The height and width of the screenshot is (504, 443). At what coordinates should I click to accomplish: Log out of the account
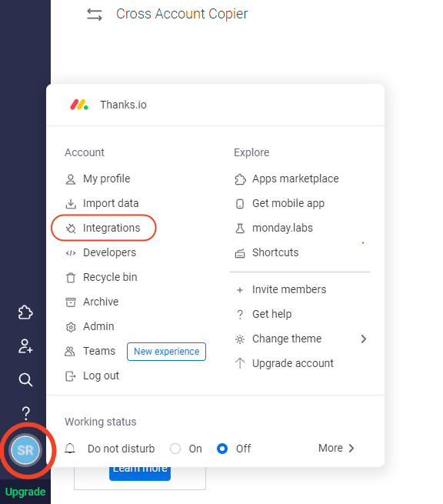[102, 375]
